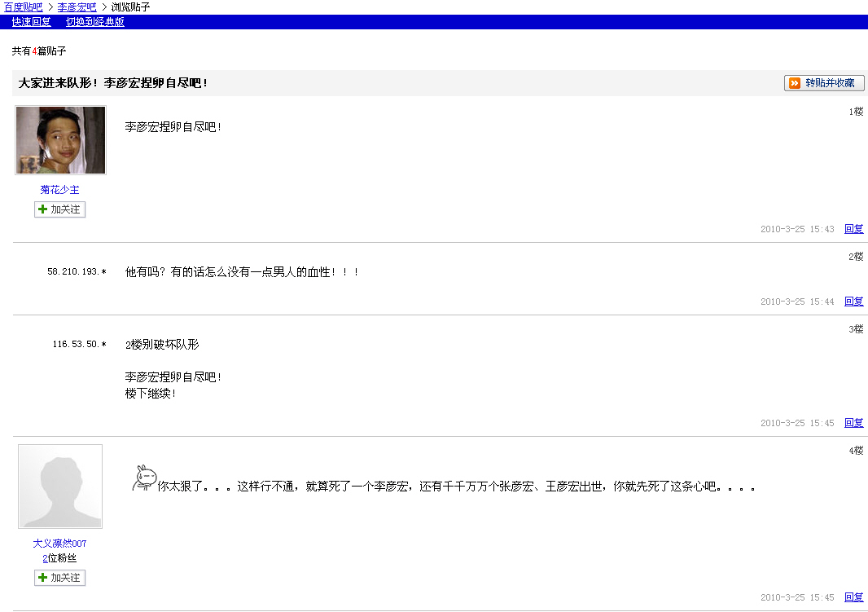View the 2位粉丝 fans count link
Image resolution: width=868 pixels, height=612 pixels.
(x=46, y=558)
